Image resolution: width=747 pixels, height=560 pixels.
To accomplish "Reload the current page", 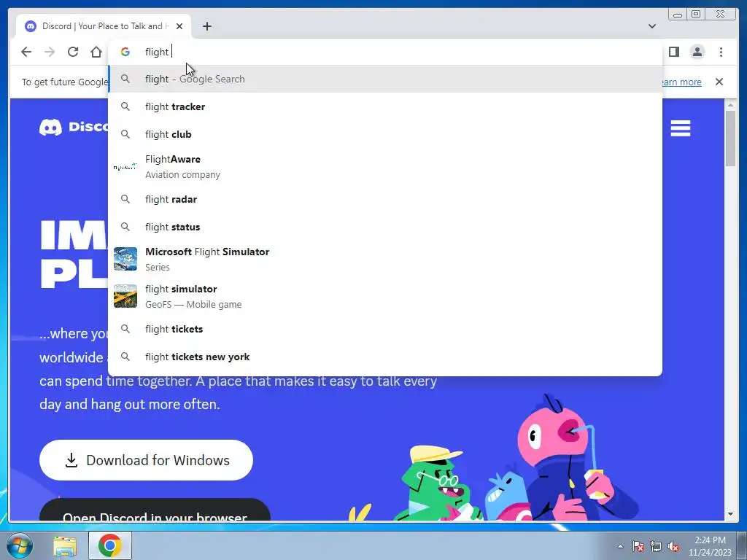I will [73, 52].
